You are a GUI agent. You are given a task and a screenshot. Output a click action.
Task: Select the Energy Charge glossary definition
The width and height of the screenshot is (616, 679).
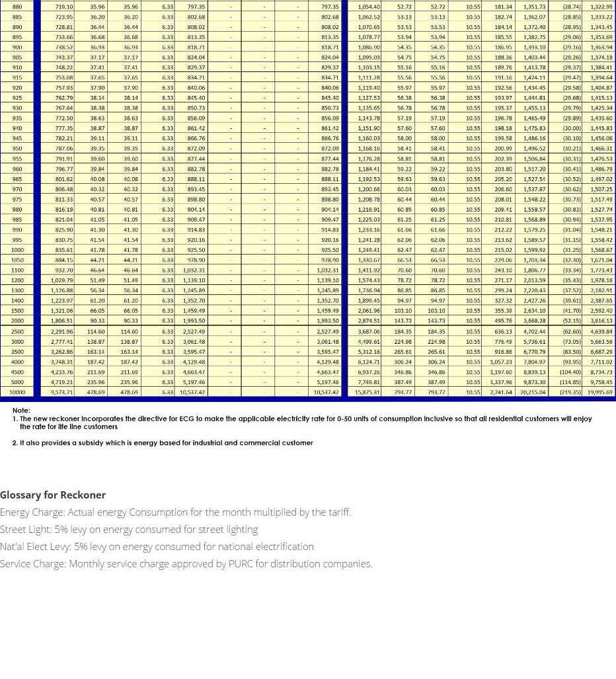coord(175,512)
